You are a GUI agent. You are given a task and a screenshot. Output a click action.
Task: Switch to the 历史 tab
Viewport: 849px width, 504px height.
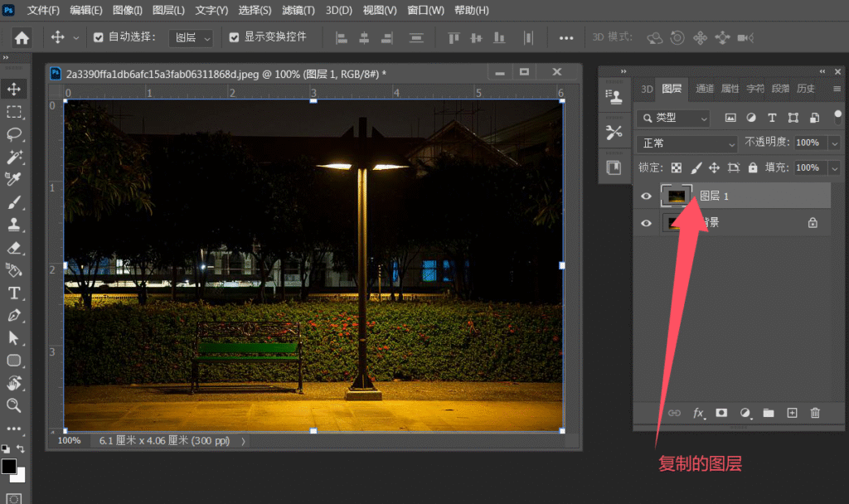[806, 89]
